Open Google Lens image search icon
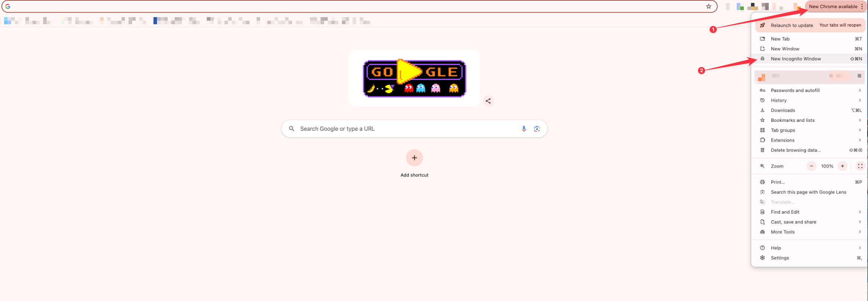 coord(537,129)
